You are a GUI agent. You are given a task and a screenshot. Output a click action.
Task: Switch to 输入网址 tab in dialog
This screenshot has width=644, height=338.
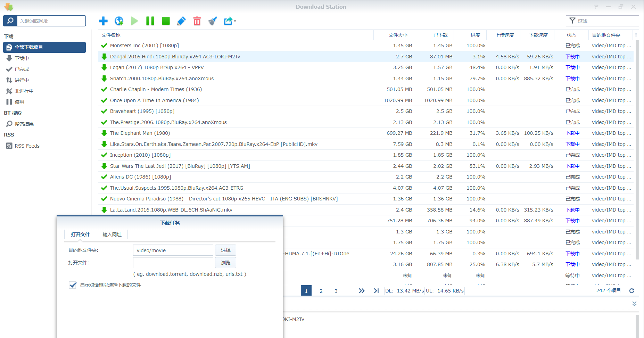click(112, 234)
